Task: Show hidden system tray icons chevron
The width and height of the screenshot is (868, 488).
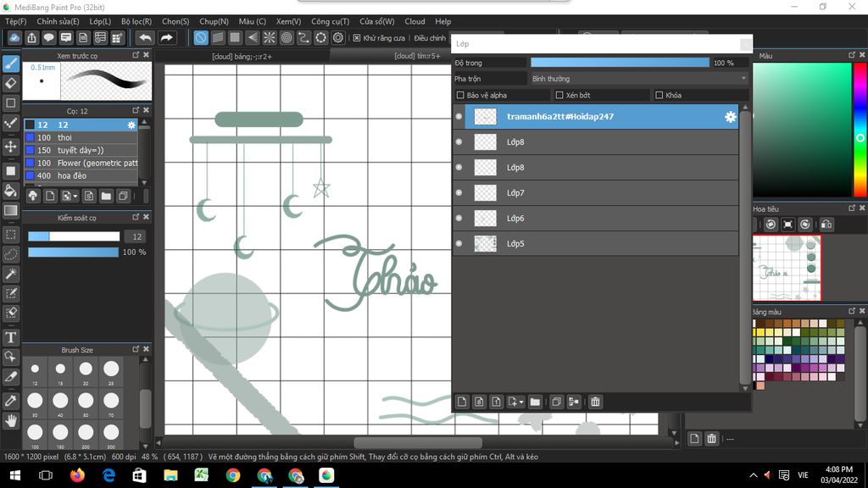Action: pos(754,475)
